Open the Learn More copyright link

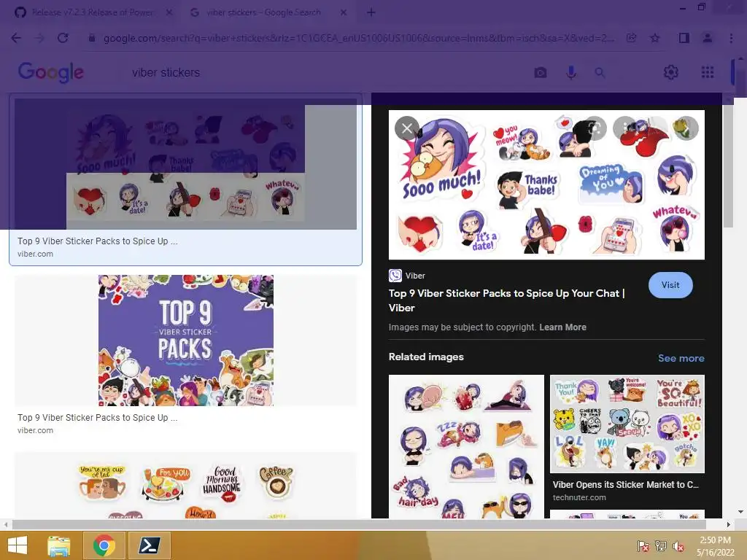point(562,327)
